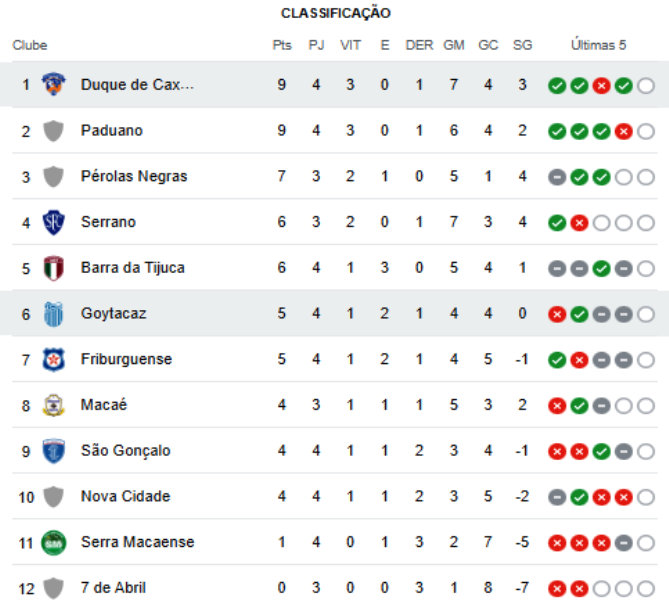Click the Duque de Caxias club crest
This screenshot has width=669, height=600.
[x=53, y=84]
